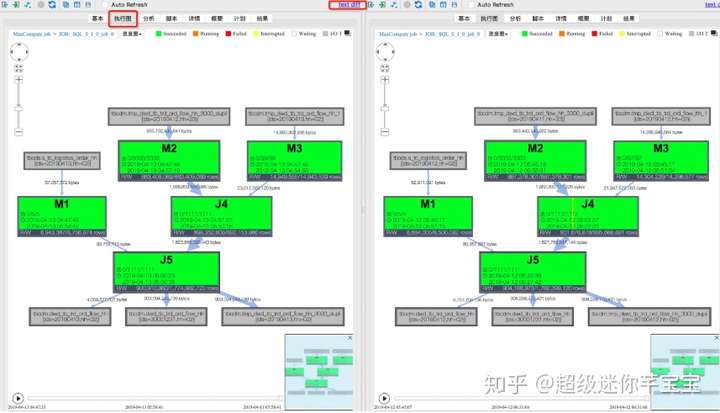This screenshot has width=720, height=413.
Task: Click the text diff link in left pane
Action: (x=349, y=5)
